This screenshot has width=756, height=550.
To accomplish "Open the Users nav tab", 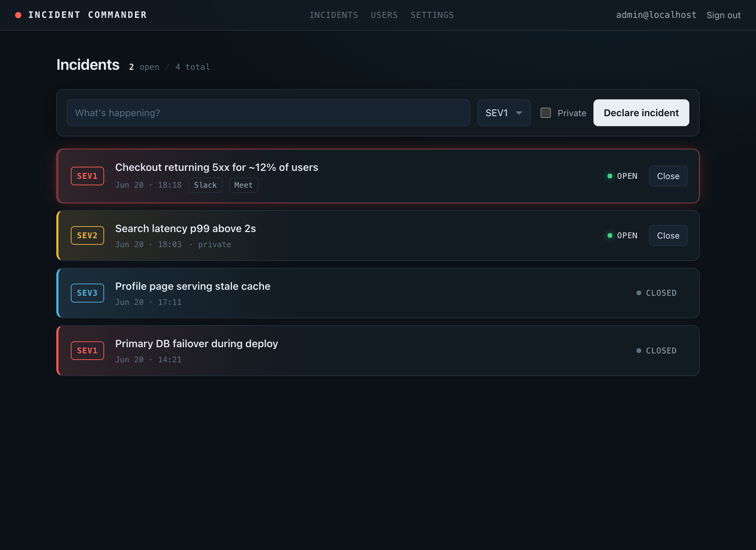I will 384,15.
